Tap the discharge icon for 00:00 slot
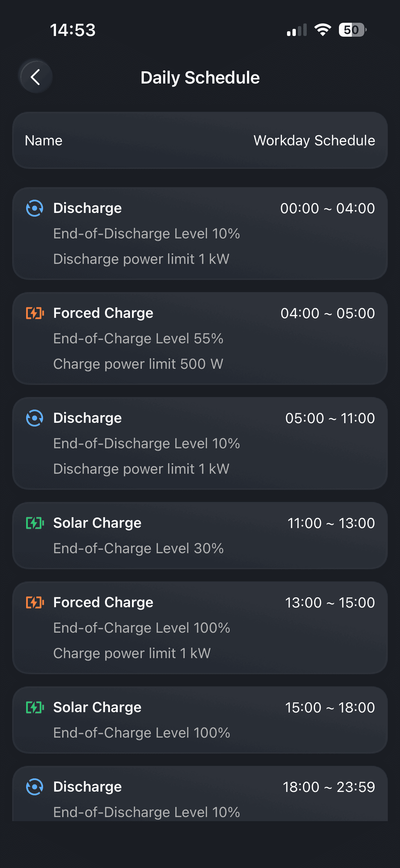Screen dimensions: 400x868 click(x=35, y=208)
